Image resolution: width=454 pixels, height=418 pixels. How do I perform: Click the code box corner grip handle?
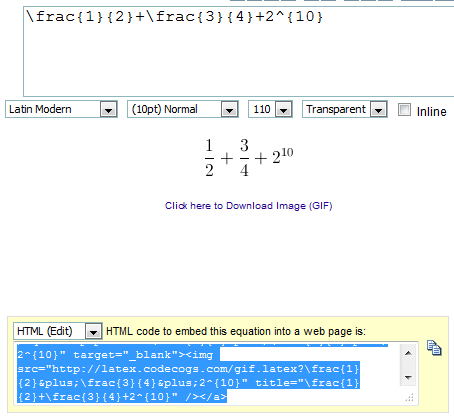[410, 398]
